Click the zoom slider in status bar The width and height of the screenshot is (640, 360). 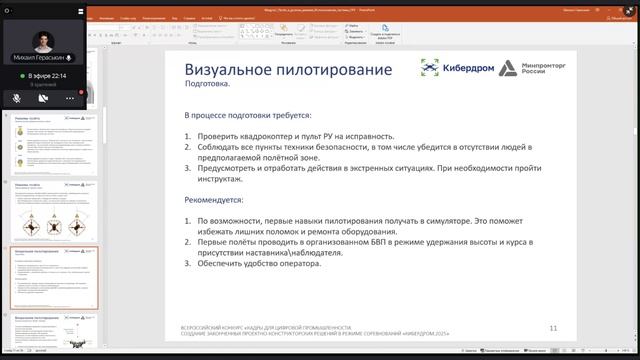(x=606, y=351)
